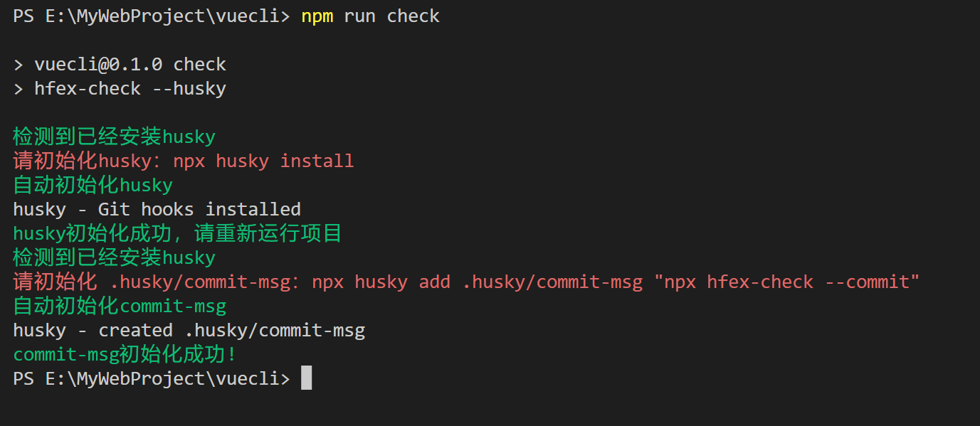
Task: Click the line '> vuecli@0.1.0 check'
Action: pyautogui.click(x=120, y=65)
